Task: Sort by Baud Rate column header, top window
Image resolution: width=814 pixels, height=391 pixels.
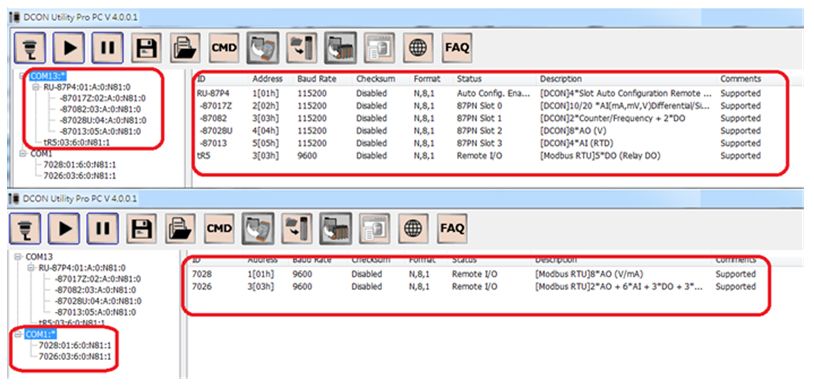Action: tap(317, 79)
